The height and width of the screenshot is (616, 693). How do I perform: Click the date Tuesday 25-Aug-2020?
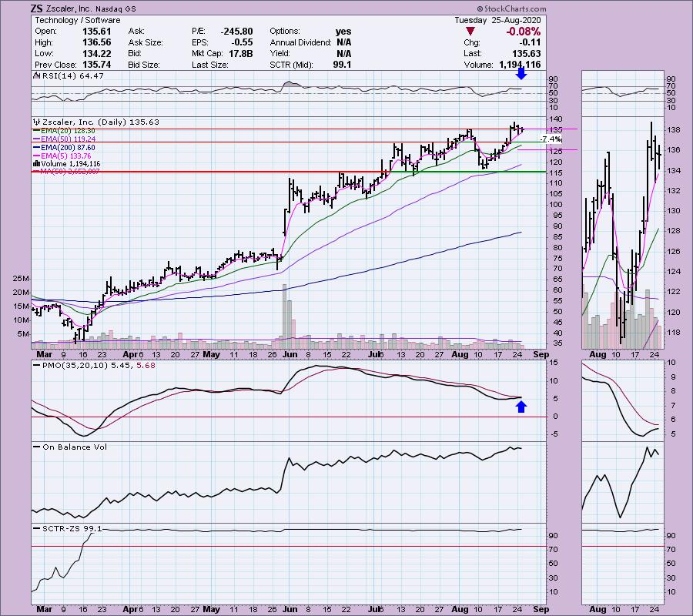[497, 20]
